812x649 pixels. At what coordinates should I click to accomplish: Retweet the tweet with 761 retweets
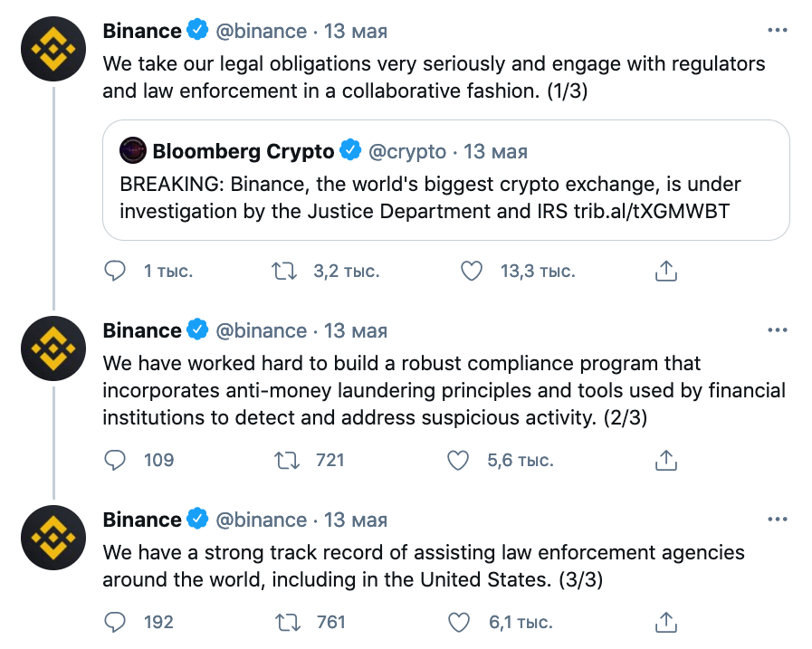click(x=287, y=622)
